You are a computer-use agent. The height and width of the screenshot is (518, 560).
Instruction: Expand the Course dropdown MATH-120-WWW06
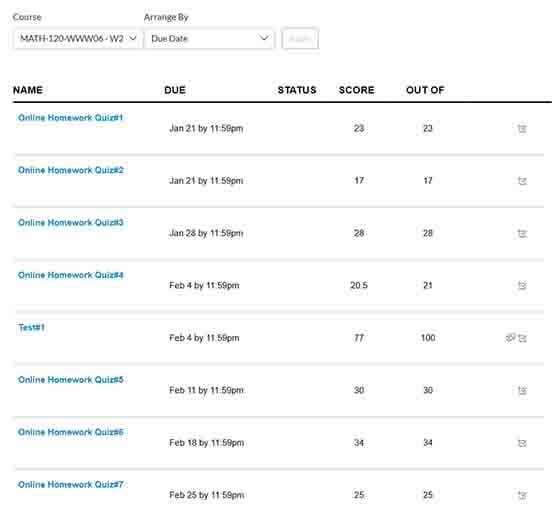[x=78, y=39]
